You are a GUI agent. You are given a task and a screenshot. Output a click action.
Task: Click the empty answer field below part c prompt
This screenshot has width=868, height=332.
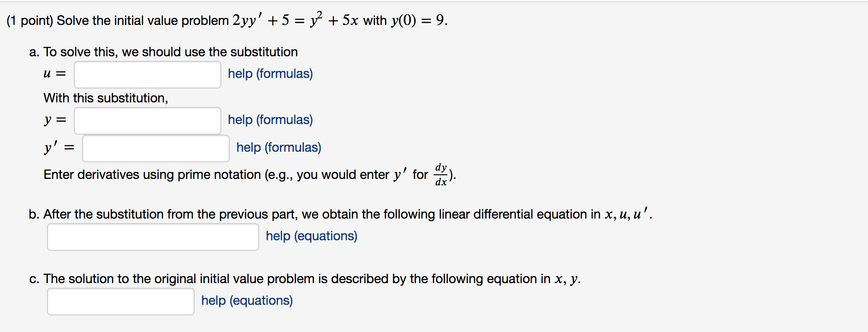point(120,301)
